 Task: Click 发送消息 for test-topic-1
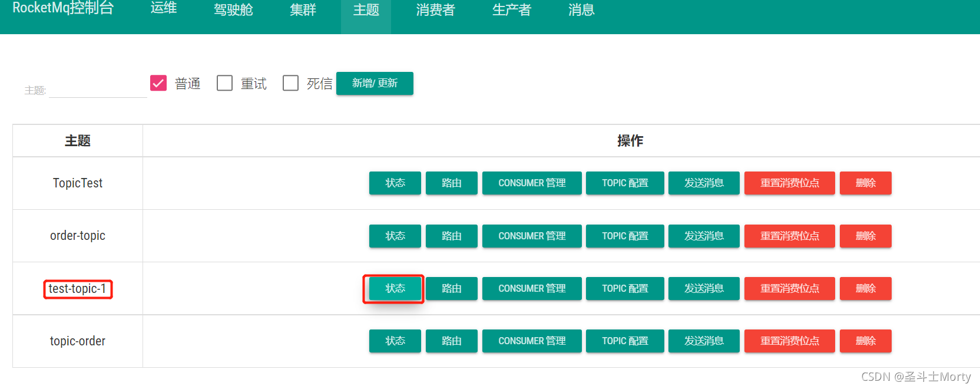[704, 288]
